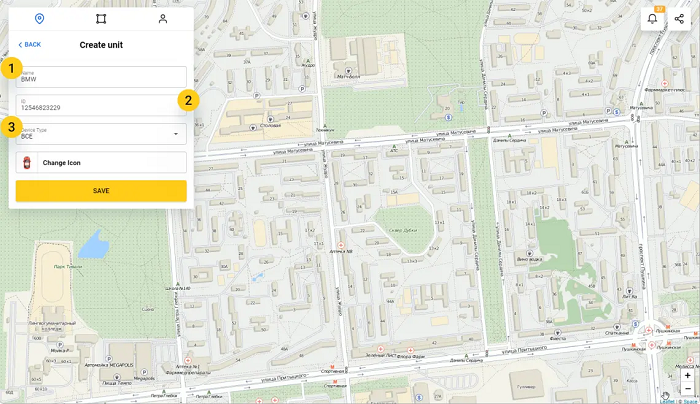Switch to the geofences tab with square icon
The height and width of the screenshot is (404, 700).
tap(101, 19)
